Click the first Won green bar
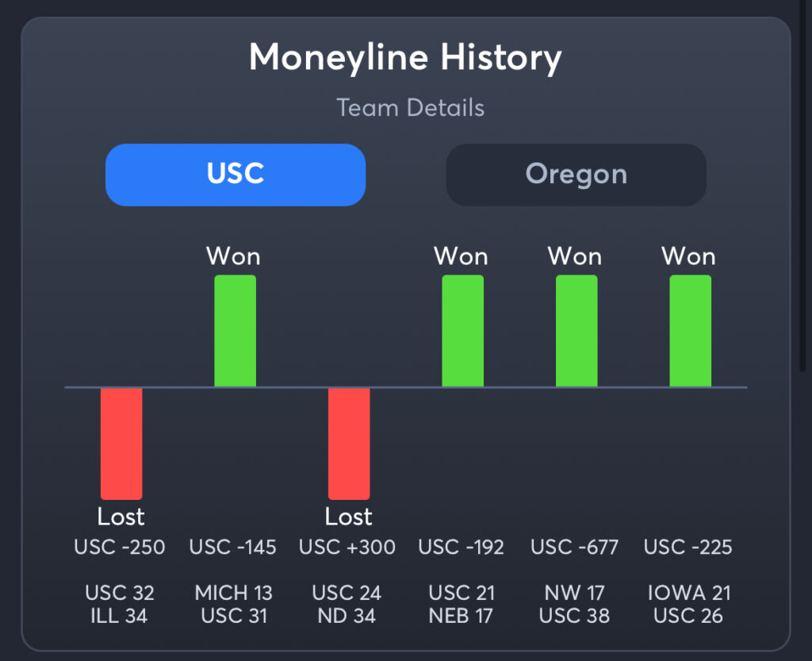This screenshot has height=661, width=812. [x=235, y=330]
